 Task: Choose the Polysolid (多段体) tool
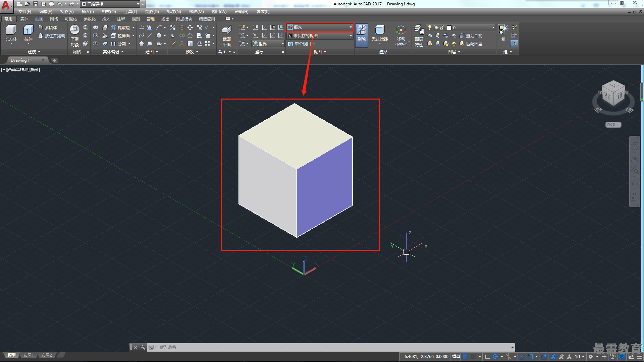point(48,27)
